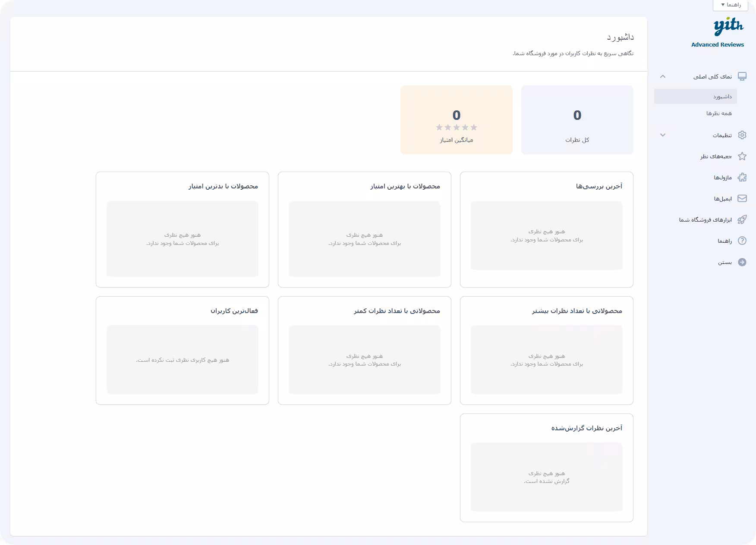This screenshot has height=545, width=756.
Task: Click the star icon for جعبه‌های نظر
Action: coord(742,156)
